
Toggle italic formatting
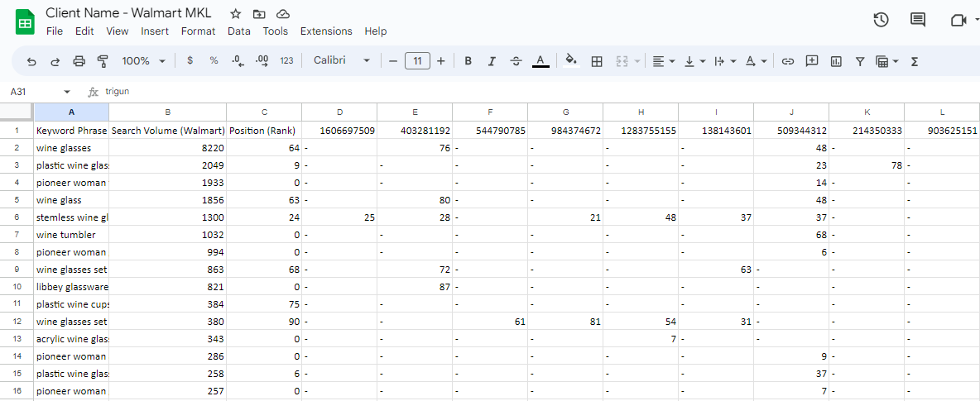point(492,61)
